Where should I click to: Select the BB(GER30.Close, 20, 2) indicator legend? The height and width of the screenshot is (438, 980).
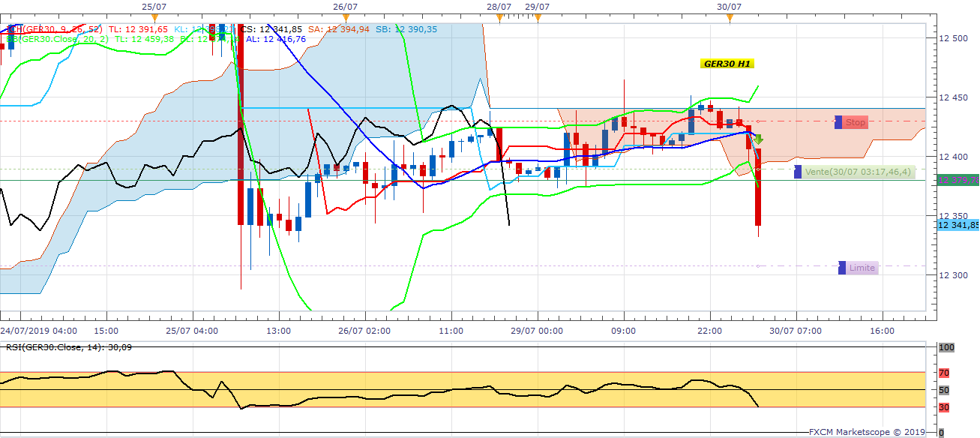coord(57,39)
